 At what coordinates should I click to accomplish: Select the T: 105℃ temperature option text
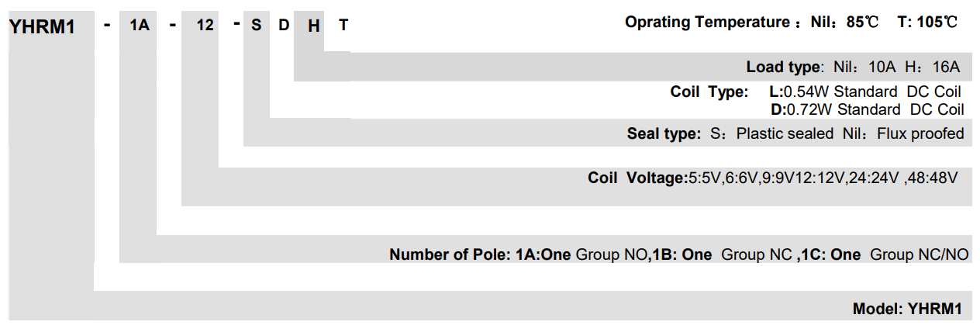(x=927, y=22)
